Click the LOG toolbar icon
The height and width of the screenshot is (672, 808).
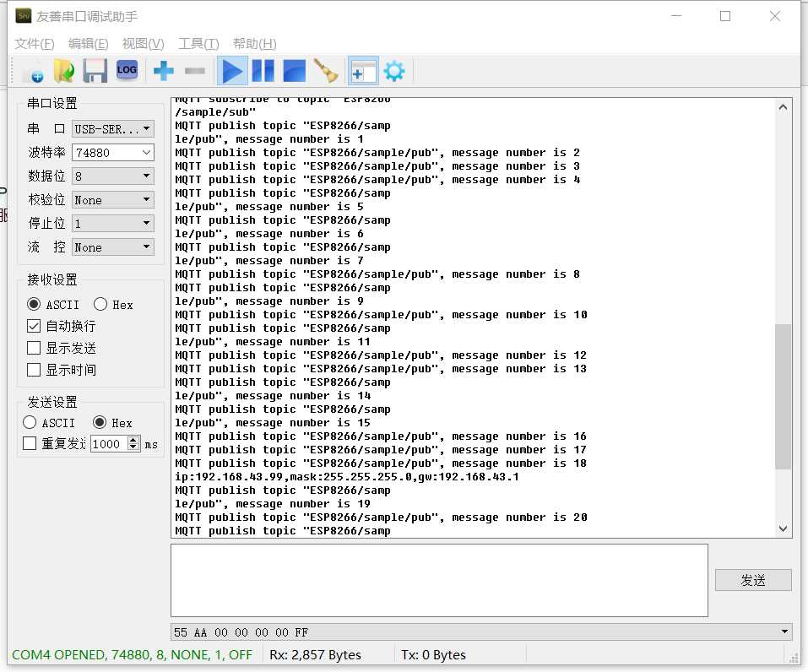pyautogui.click(x=127, y=71)
